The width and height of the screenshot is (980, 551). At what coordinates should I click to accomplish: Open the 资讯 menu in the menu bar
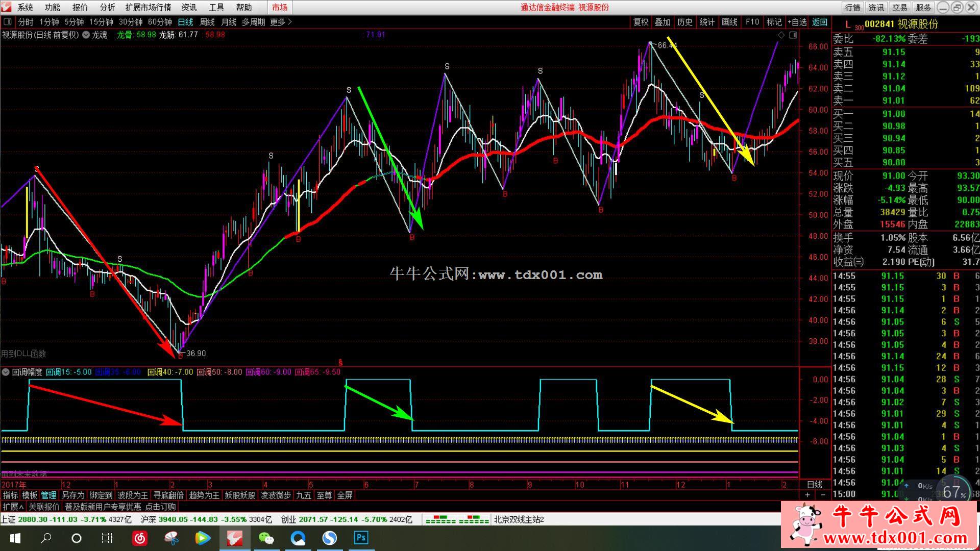[x=189, y=7]
